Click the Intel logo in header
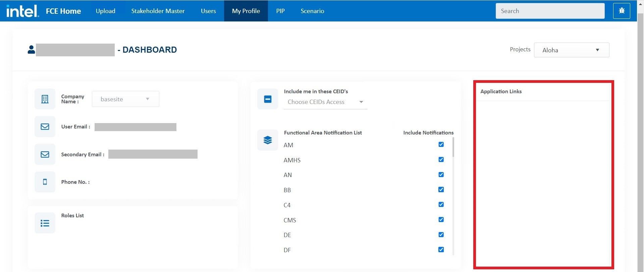 point(22,11)
